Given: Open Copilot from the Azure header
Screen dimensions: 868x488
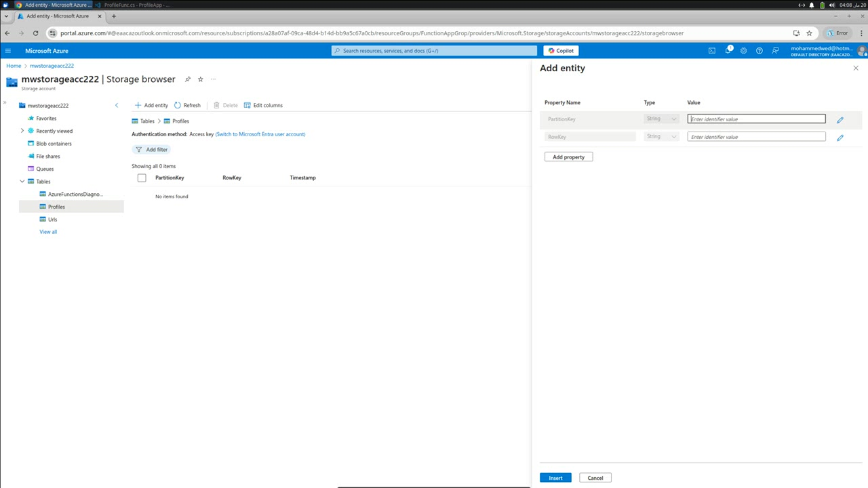Looking at the screenshot, I should [561, 51].
